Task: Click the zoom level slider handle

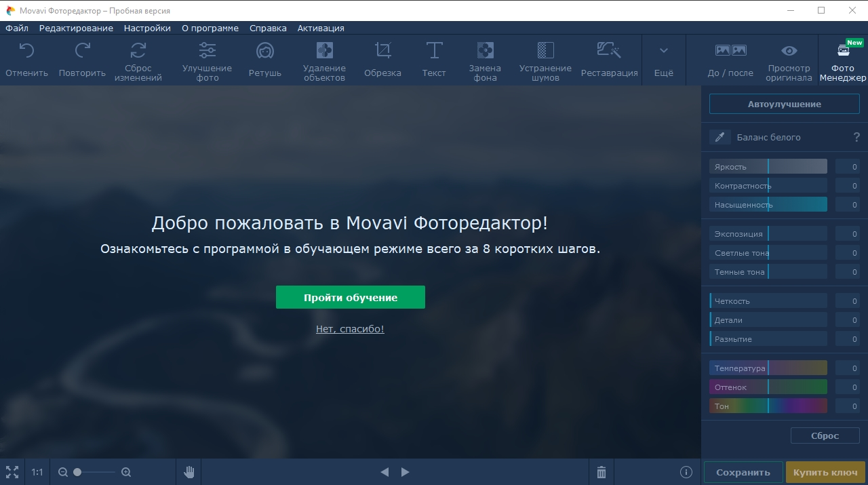Action: tap(77, 472)
